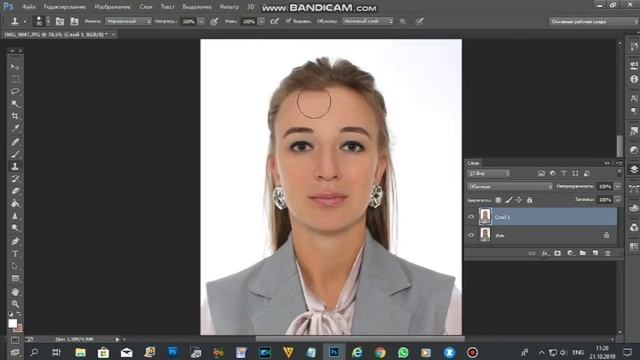Open the Sample source layer dropdown
The image size is (640, 360).
click(x=368, y=21)
